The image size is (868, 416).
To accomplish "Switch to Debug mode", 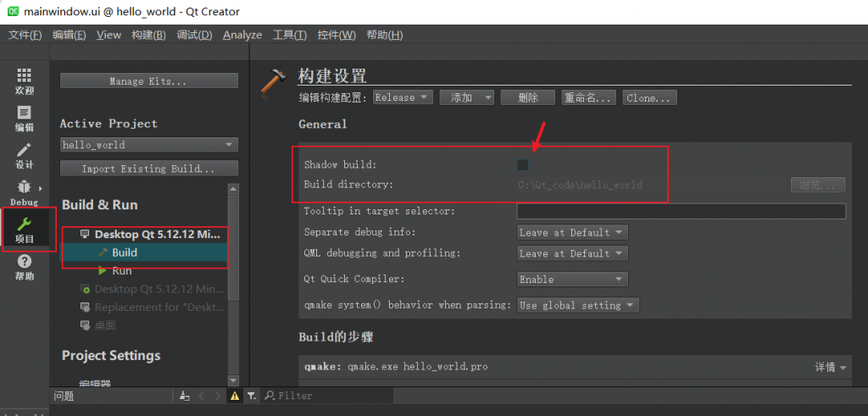I will click(x=25, y=192).
